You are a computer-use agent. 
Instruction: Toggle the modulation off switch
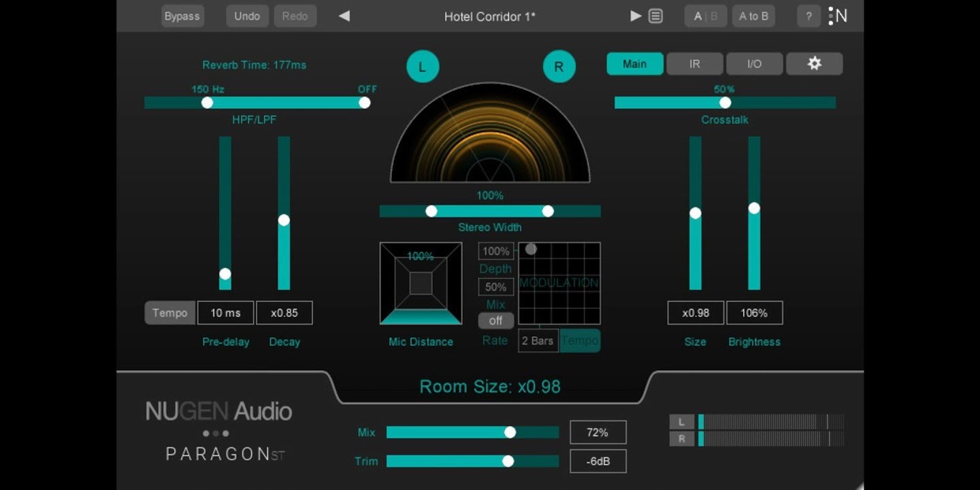pyautogui.click(x=495, y=321)
